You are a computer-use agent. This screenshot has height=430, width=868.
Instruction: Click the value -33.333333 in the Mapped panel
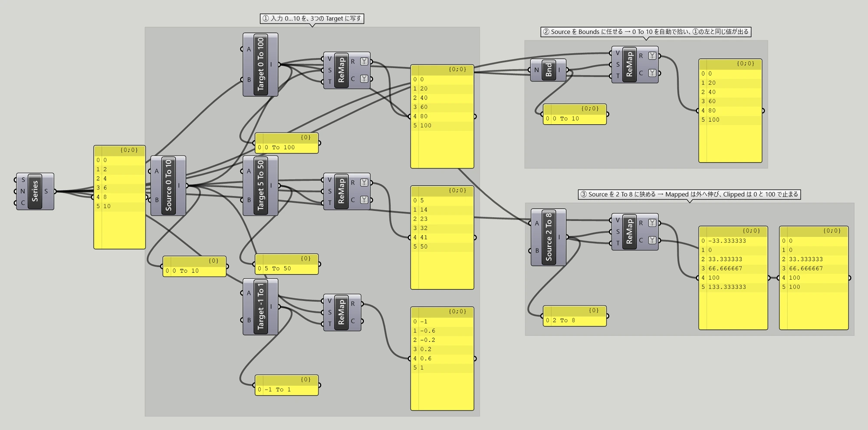[727, 241]
